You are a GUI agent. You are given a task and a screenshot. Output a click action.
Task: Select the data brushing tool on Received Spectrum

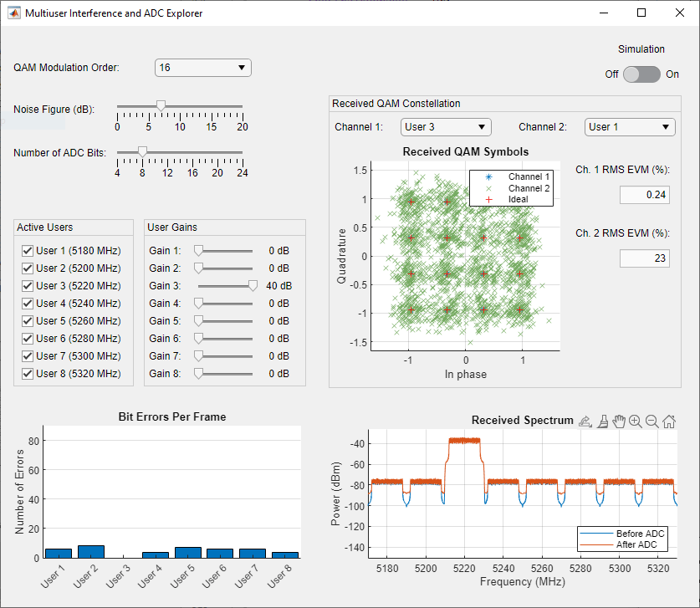pos(602,421)
